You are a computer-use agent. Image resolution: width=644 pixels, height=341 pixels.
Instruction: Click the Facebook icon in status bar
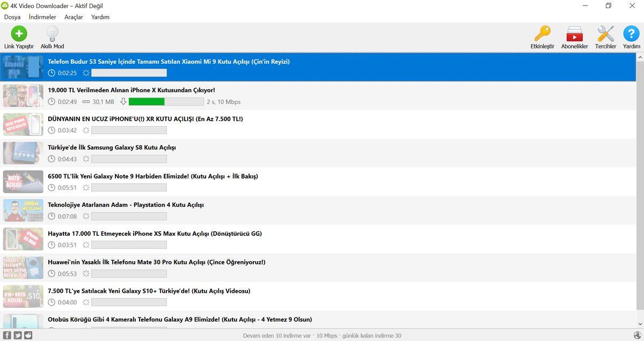click(x=7, y=335)
